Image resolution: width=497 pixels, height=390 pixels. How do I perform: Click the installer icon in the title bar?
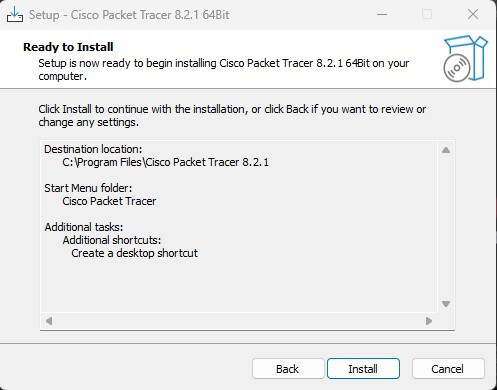click(15, 15)
